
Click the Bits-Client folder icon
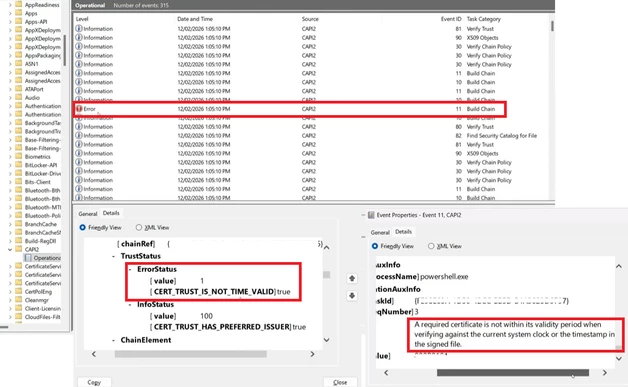(x=18, y=181)
